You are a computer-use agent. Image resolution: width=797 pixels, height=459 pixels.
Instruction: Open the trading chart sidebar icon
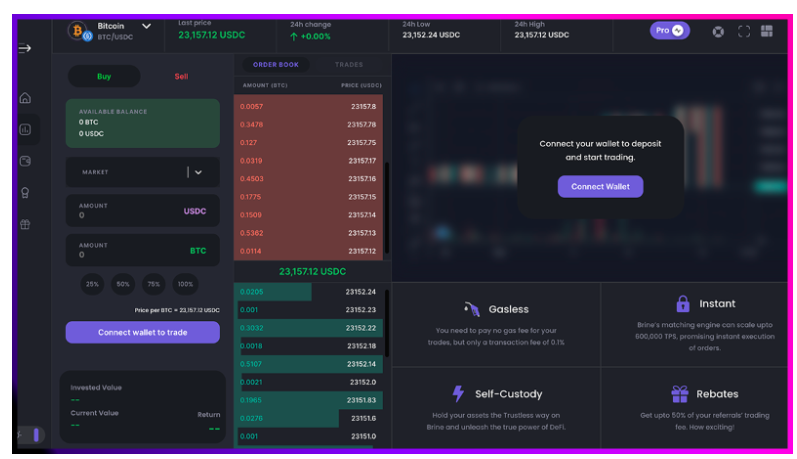pos(25,130)
